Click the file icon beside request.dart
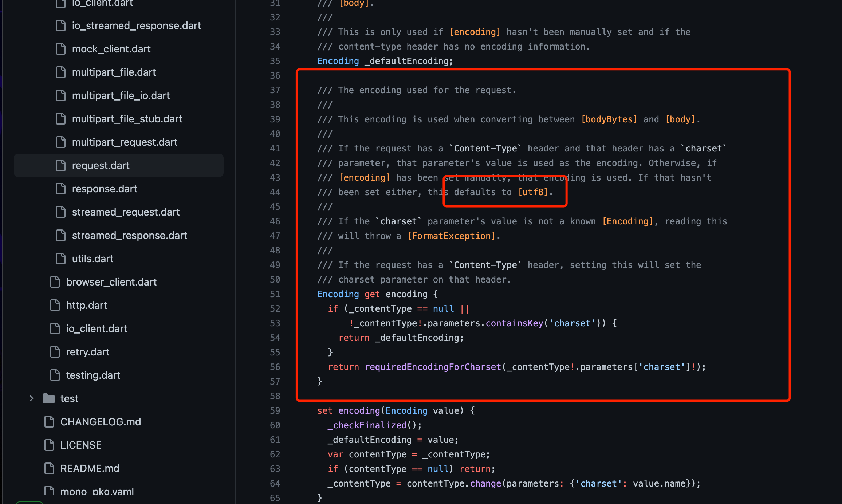 coord(61,165)
